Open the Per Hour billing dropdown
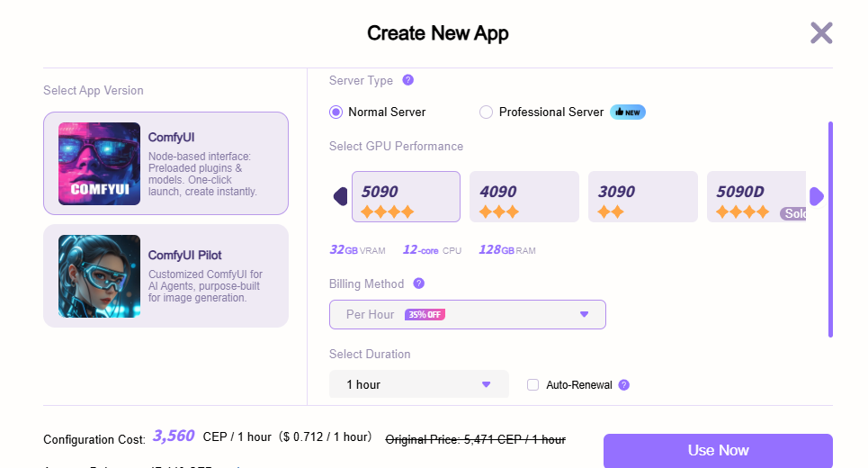 468,314
